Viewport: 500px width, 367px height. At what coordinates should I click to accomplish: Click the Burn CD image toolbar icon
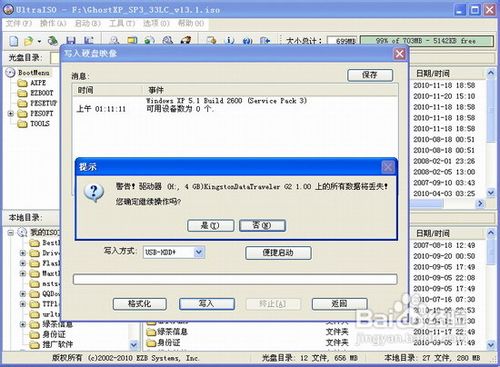[186, 41]
